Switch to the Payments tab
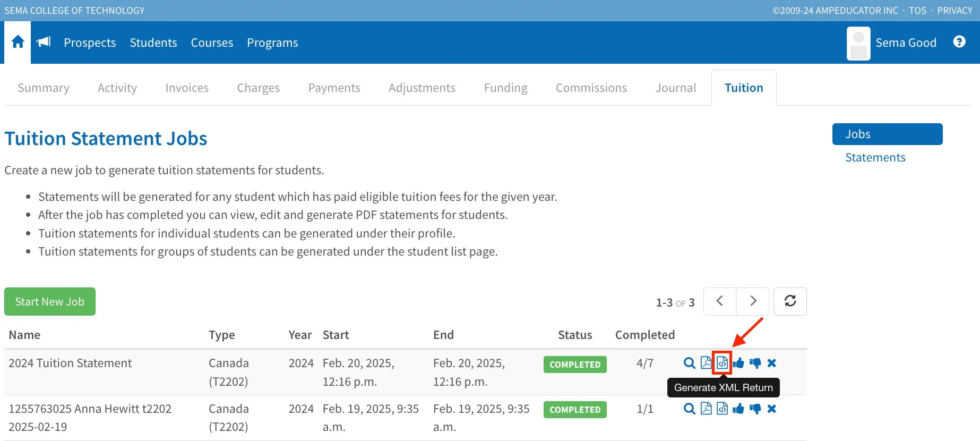The height and width of the screenshot is (441, 980). tap(334, 88)
